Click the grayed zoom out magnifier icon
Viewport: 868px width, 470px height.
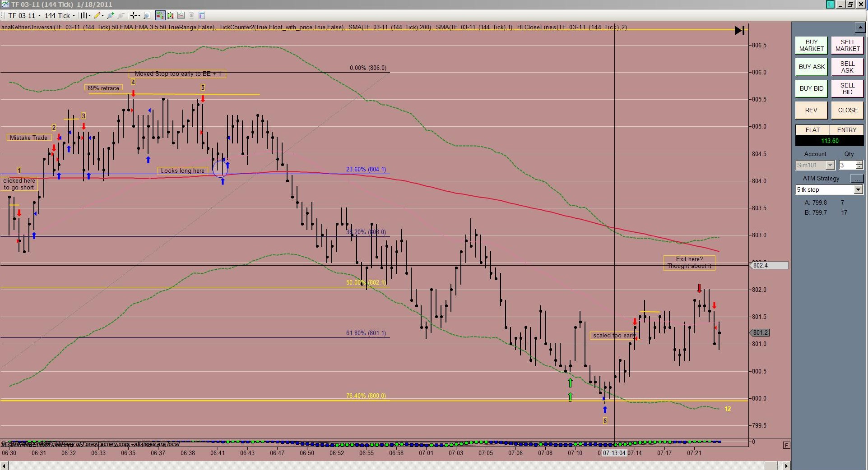[x=121, y=15]
